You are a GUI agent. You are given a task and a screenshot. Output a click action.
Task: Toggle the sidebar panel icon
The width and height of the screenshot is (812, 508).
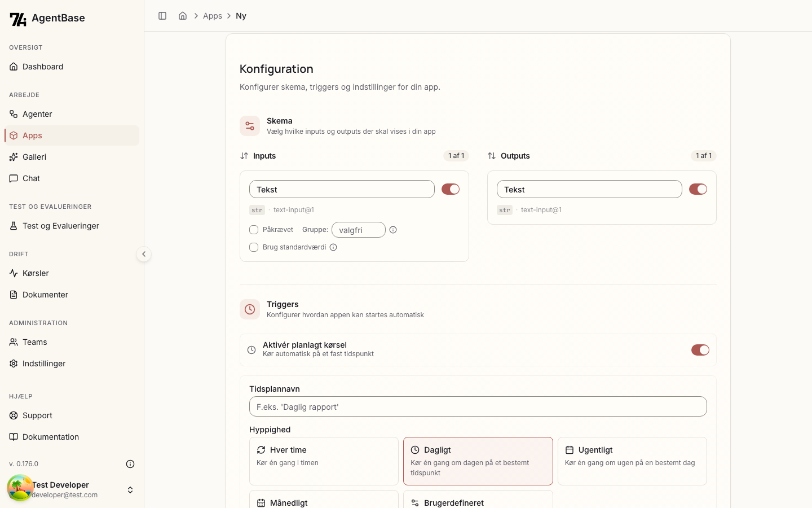pos(162,16)
